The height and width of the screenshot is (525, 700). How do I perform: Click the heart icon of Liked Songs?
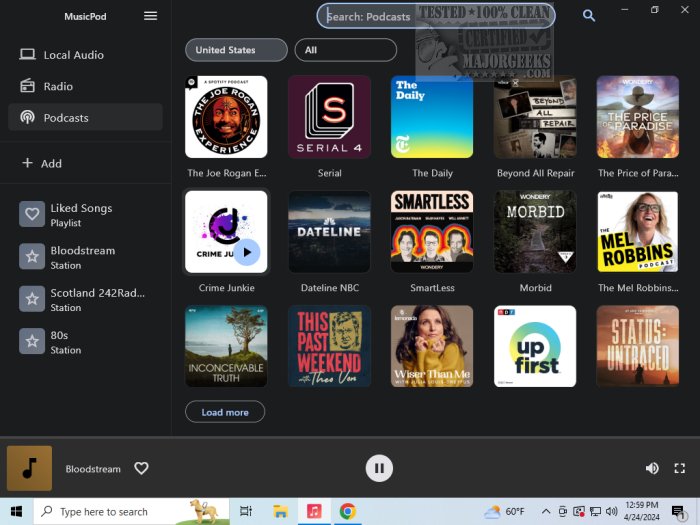coord(32,214)
